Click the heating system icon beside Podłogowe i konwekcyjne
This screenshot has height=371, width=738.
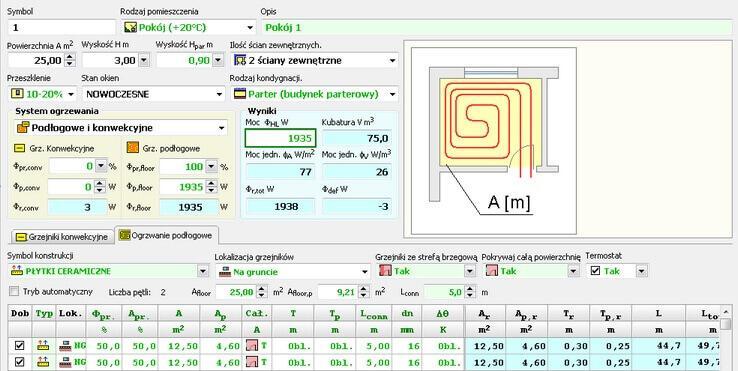[x=23, y=127]
